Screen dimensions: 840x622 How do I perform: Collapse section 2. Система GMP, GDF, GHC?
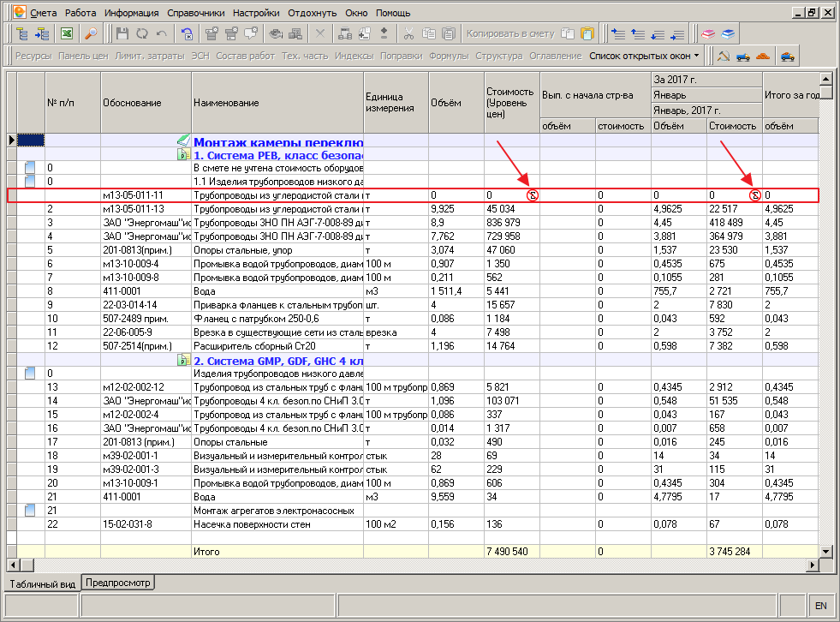(x=184, y=361)
